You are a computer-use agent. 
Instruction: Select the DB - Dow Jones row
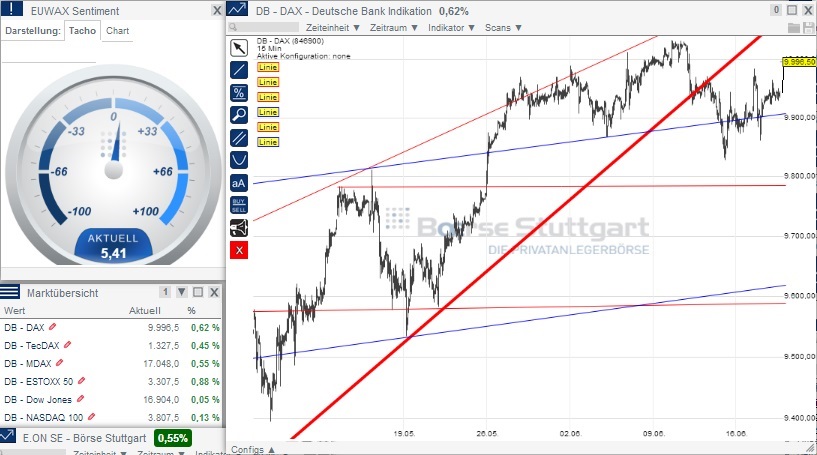112,399
